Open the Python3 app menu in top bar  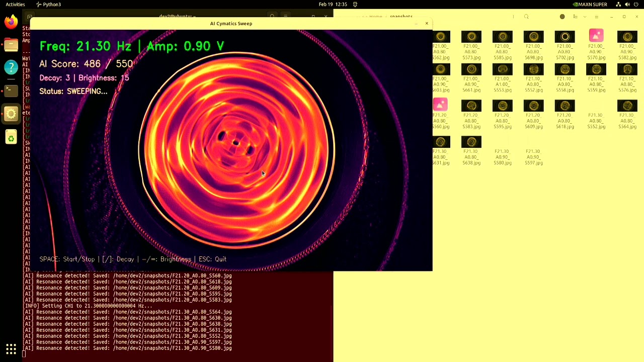coord(48,5)
